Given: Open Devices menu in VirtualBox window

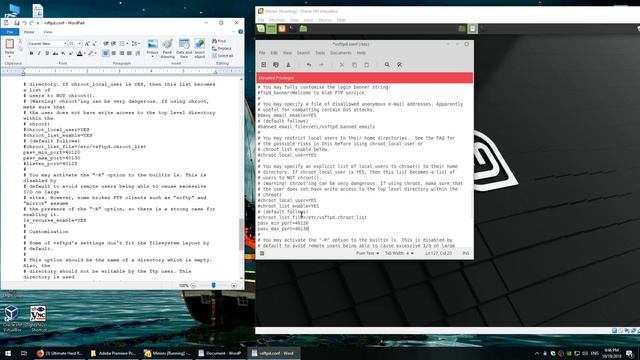Looking at the screenshot, I should [x=325, y=20].
